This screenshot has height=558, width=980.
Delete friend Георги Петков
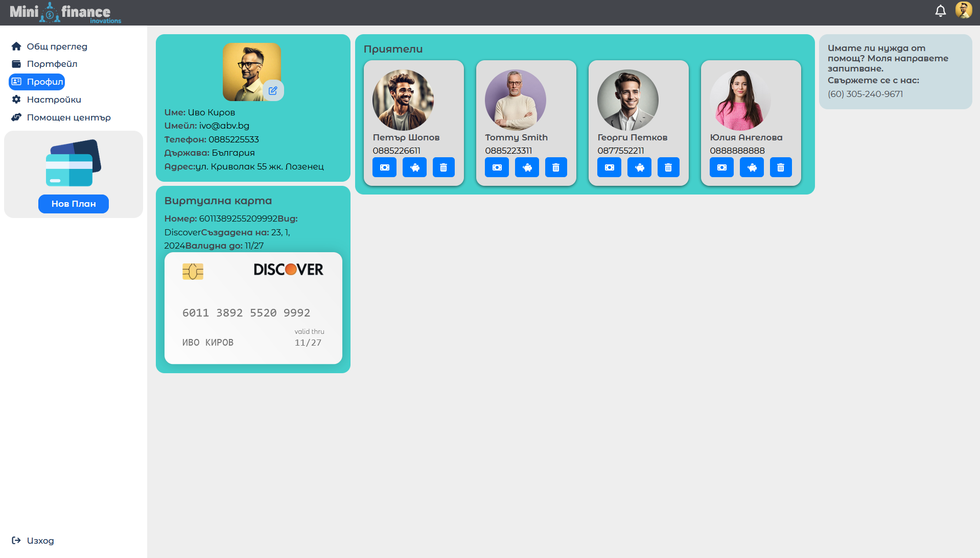point(668,167)
